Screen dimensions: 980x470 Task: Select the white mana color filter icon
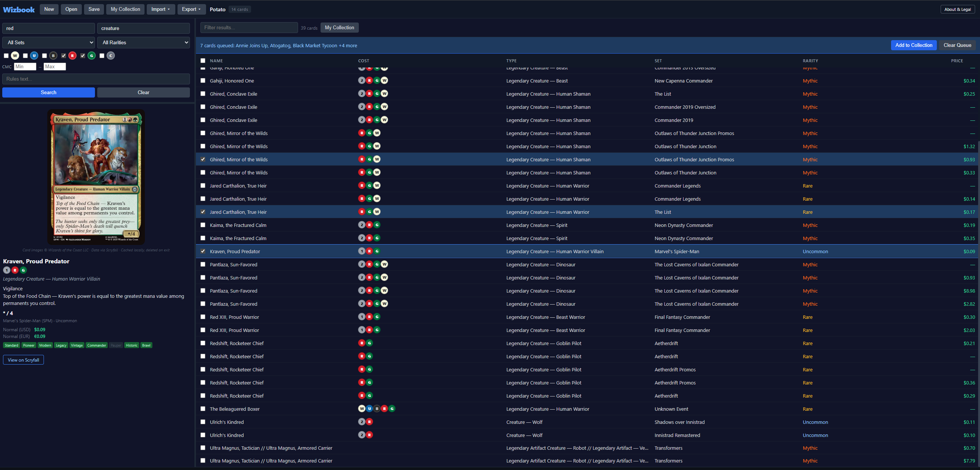tap(15, 56)
